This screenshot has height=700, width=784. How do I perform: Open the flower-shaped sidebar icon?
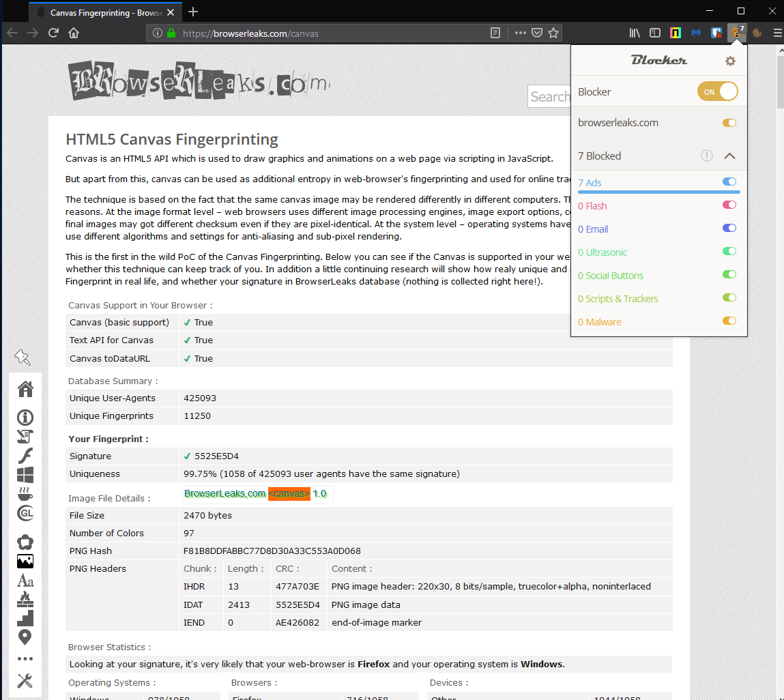click(25, 542)
